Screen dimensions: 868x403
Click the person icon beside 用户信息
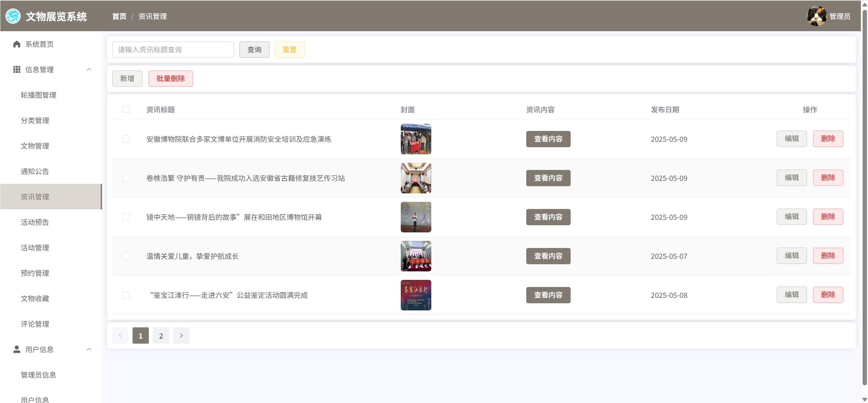click(x=17, y=349)
